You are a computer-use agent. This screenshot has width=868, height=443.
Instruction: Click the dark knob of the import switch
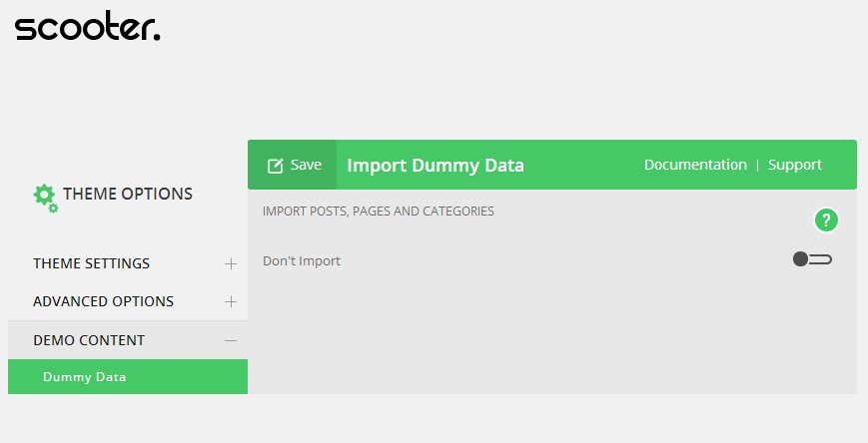point(800,259)
